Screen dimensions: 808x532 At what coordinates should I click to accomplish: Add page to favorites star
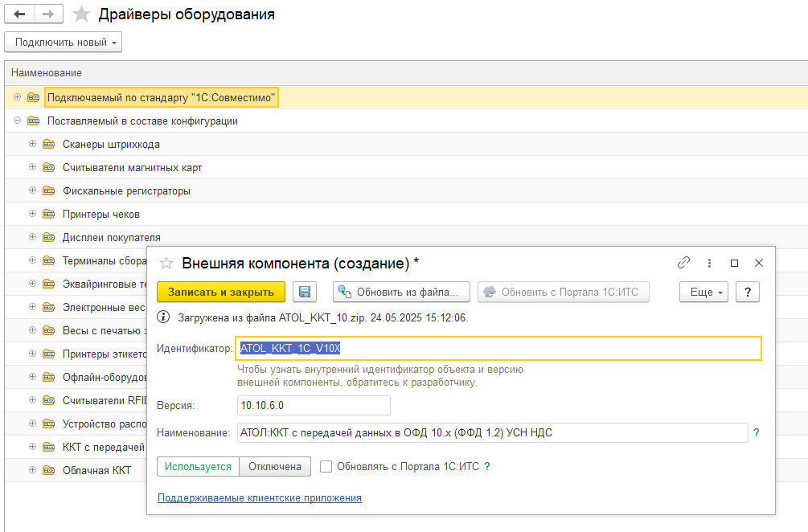pyautogui.click(x=81, y=14)
